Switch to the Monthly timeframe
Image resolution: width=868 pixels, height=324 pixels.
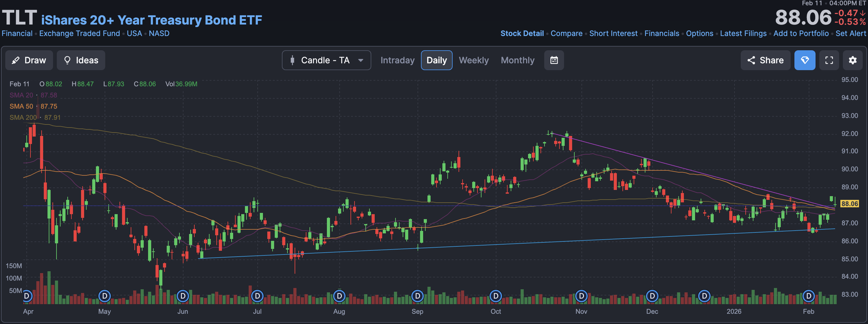click(518, 60)
